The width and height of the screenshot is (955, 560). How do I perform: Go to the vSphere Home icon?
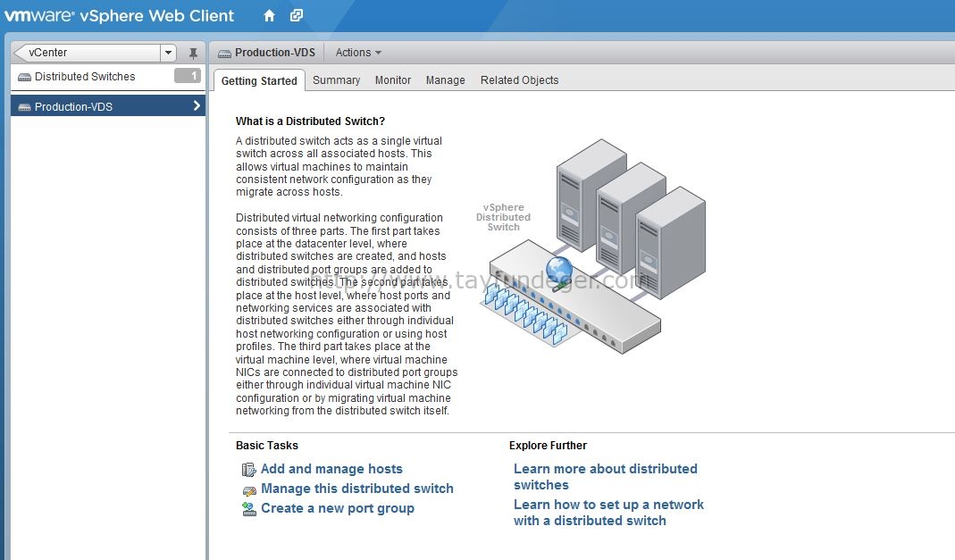(269, 16)
